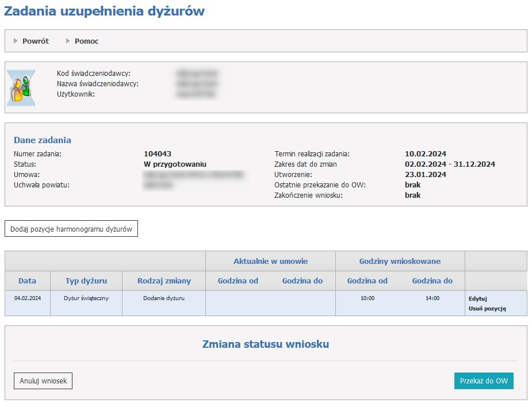
Task: Click Edytuj for the 04.02.2024 row
Action: [x=478, y=299]
